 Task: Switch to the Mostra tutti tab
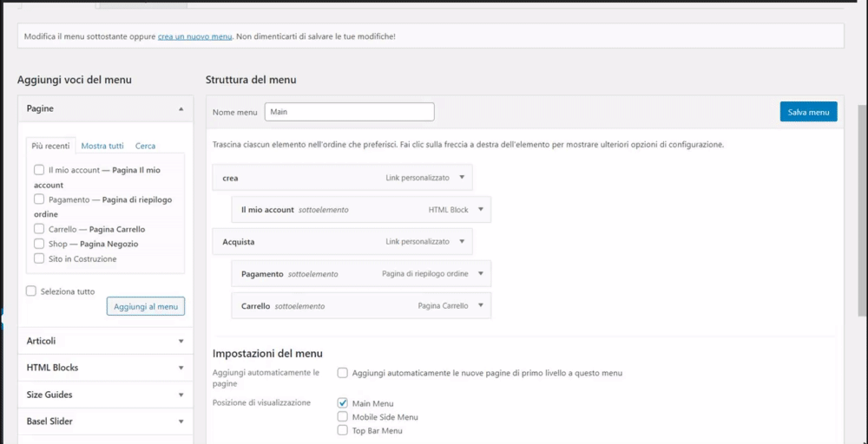pyautogui.click(x=102, y=146)
